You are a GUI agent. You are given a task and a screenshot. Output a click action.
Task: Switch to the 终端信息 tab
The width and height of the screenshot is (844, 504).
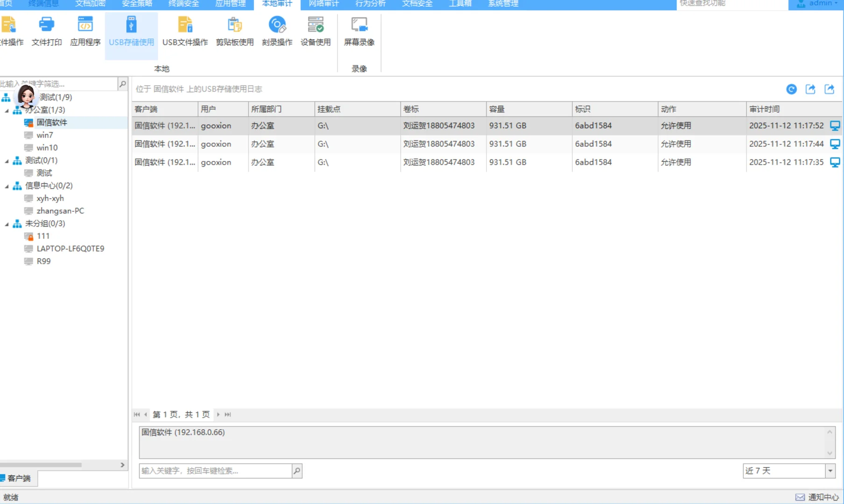click(x=43, y=4)
